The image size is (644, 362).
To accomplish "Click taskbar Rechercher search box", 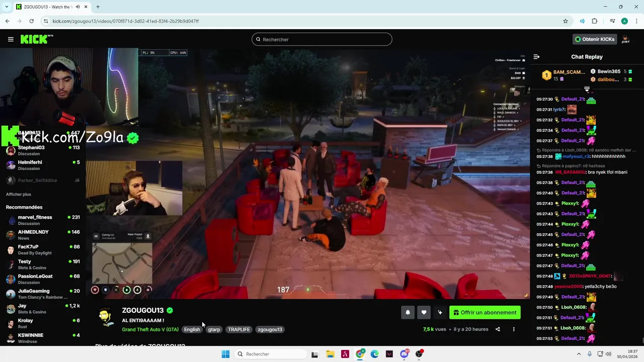I will point(271,354).
